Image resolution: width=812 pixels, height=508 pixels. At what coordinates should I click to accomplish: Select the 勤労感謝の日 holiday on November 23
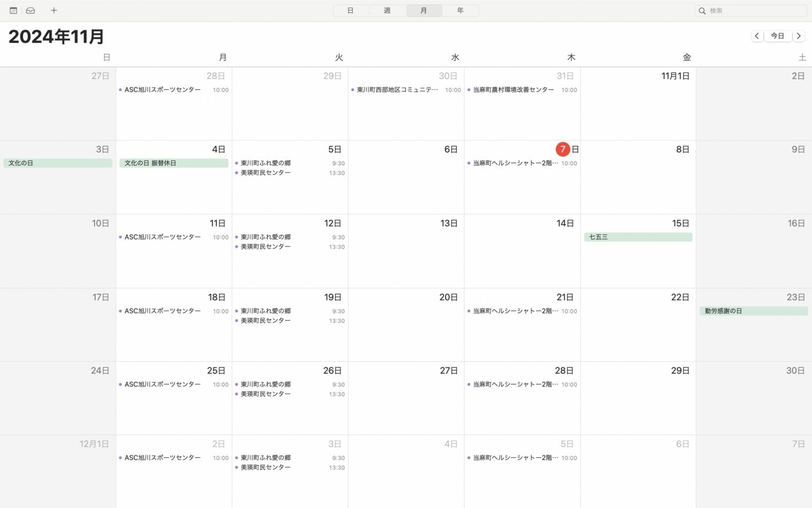click(753, 311)
